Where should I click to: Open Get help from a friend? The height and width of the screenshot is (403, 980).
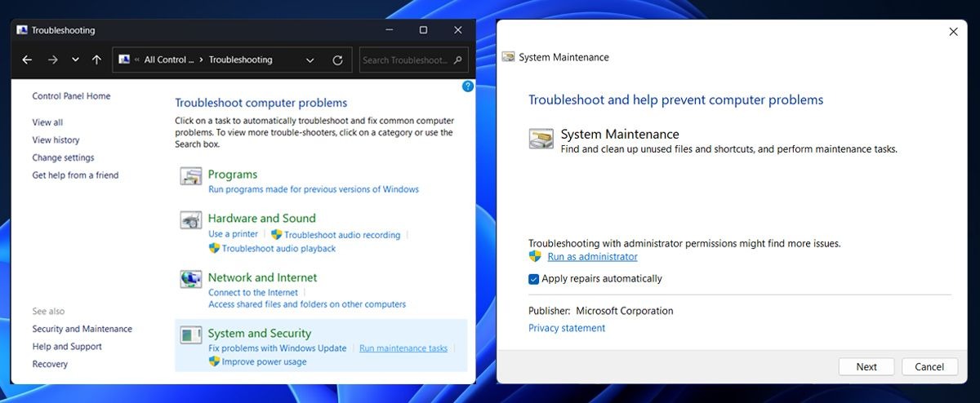click(x=75, y=175)
